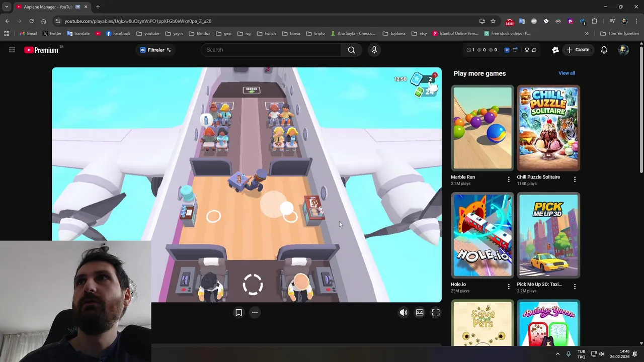
Task: Open the filmdizi bookmarks folder
Action: click(x=199, y=34)
